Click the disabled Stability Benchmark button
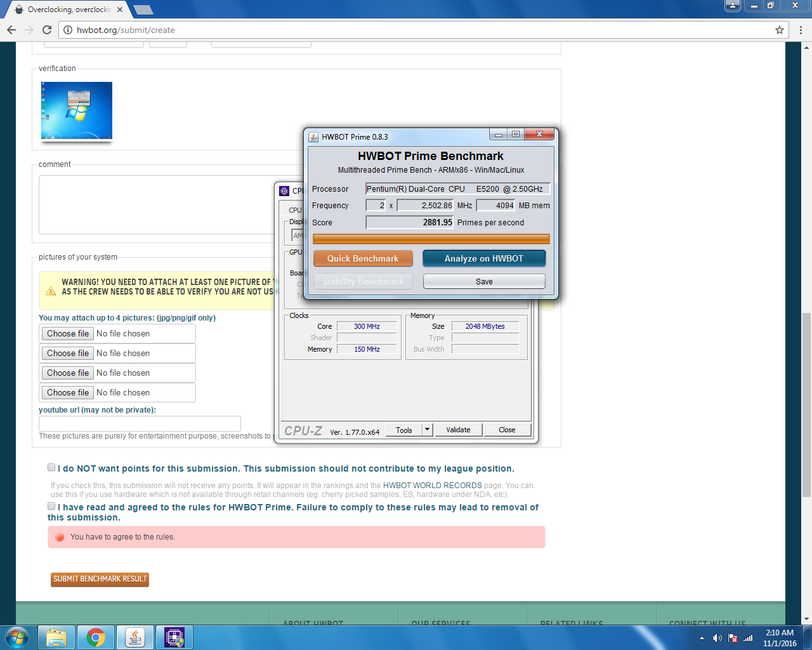This screenshot has height=650, width=812. [363, 281]
